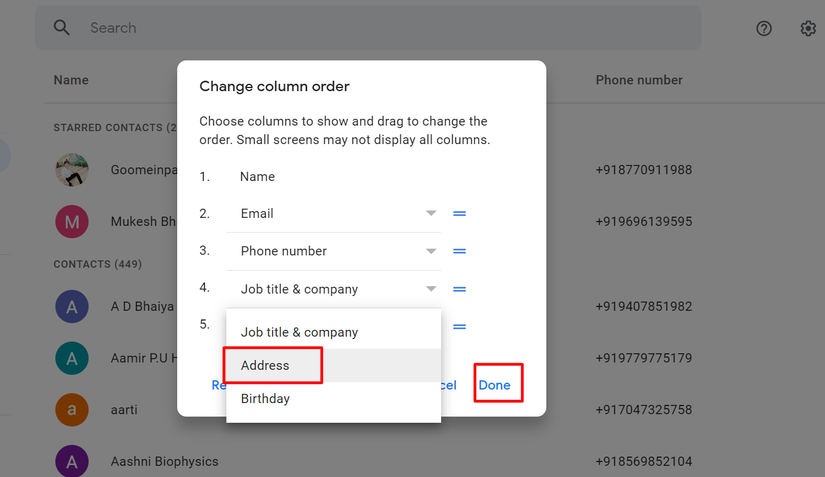The height and width of the screenshot is (477, 825).
Task: Expand the Phone number column dropdown
Action: pyautogui.click(x=431, y=251)
